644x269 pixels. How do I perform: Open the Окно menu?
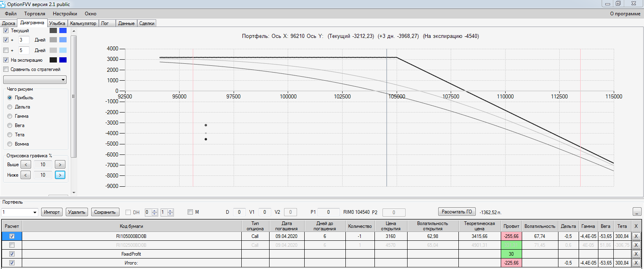(x=91, y=14)
